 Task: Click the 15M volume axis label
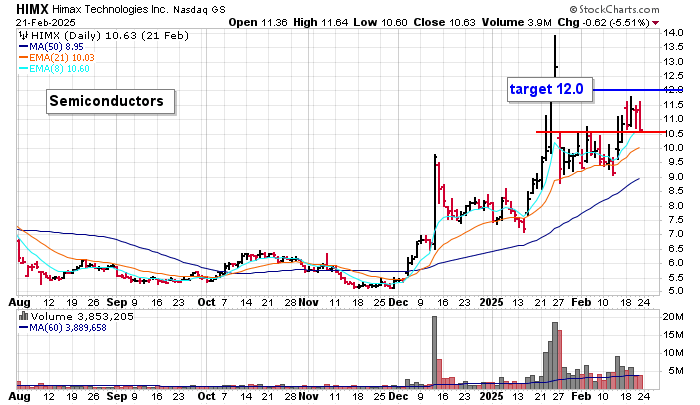click(673, 335)
